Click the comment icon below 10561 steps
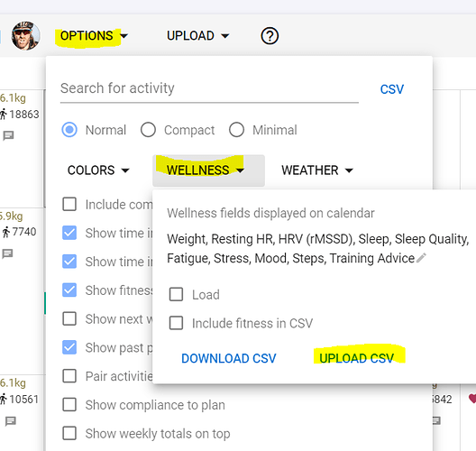 point(10,421)
